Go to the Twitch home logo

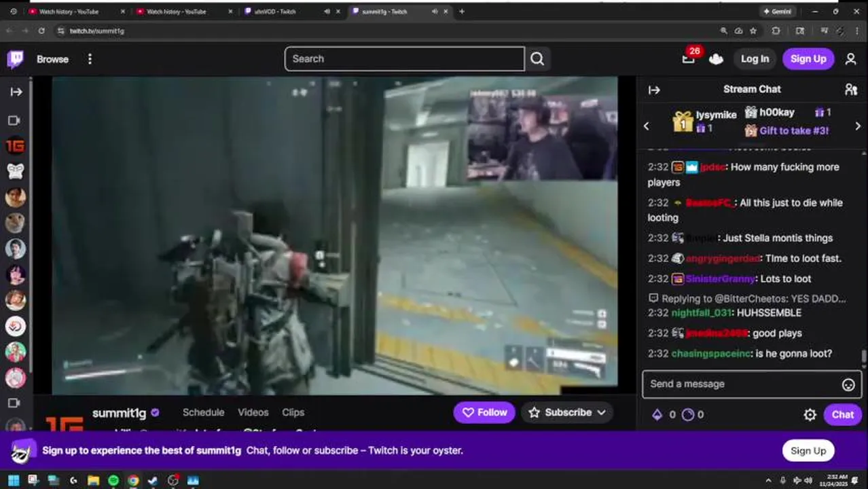pyautogui.click(x=15, y=59)
